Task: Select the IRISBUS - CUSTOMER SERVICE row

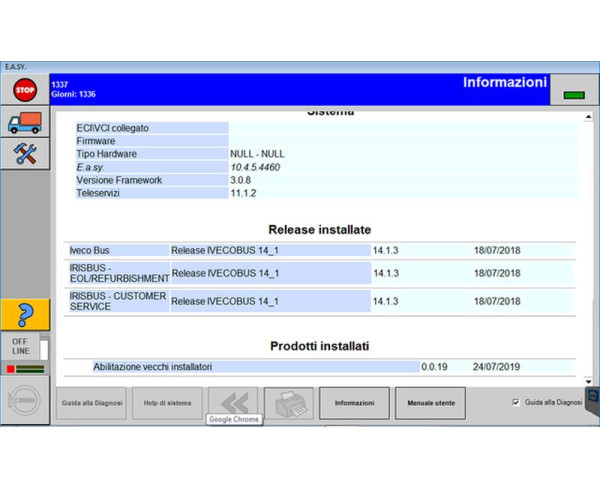Action: click(320, 301)
